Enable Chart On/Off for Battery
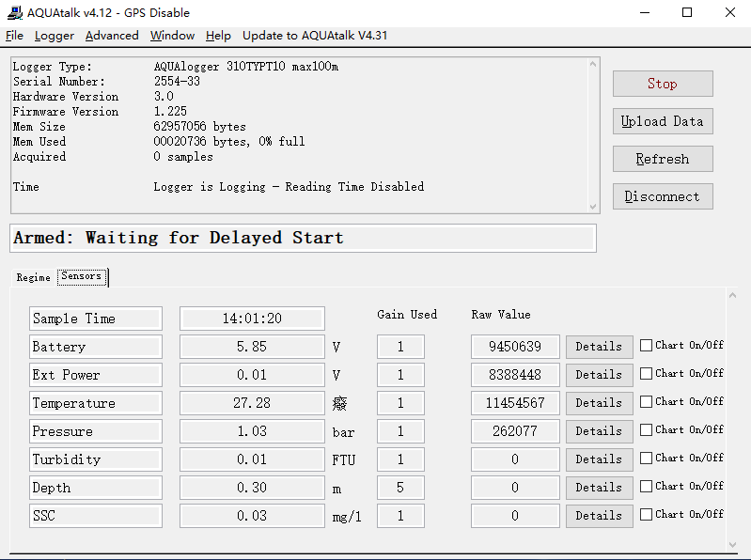The width and height of the screenshot is (751, 560). click(x=646, y=346)
